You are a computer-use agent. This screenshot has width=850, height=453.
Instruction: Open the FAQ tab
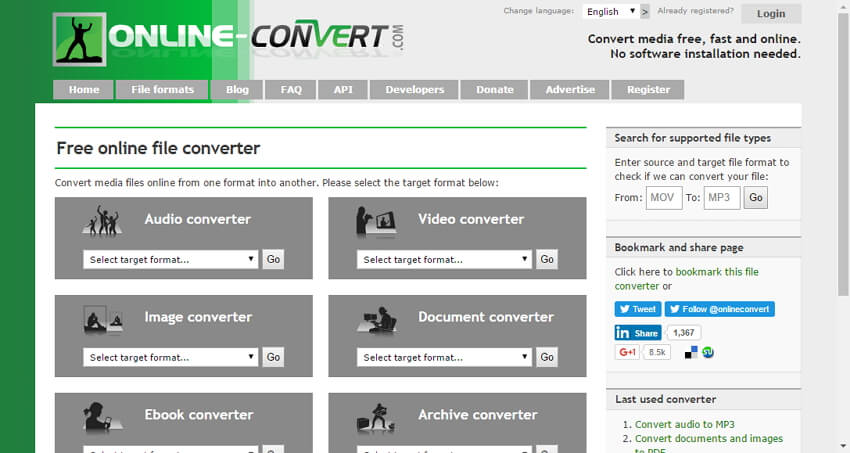tap(291, 90)
